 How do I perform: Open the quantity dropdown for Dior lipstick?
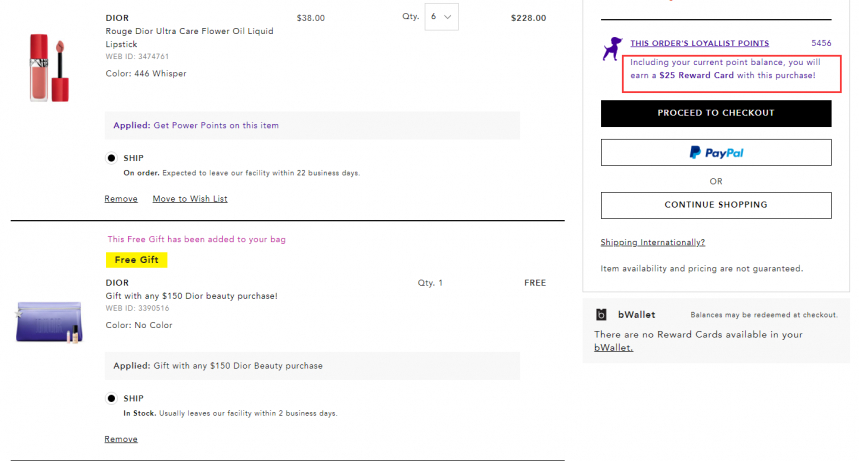coord(441,17)
